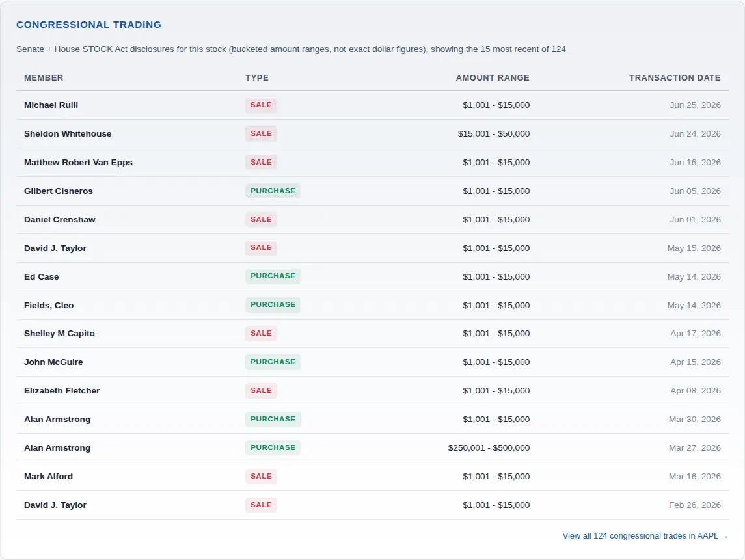The width and height of the screenshot is (745, 560).
Task: Click the Jun 05, 2026 transaction date
Action: pyautogui.click(x=695, y=191)
